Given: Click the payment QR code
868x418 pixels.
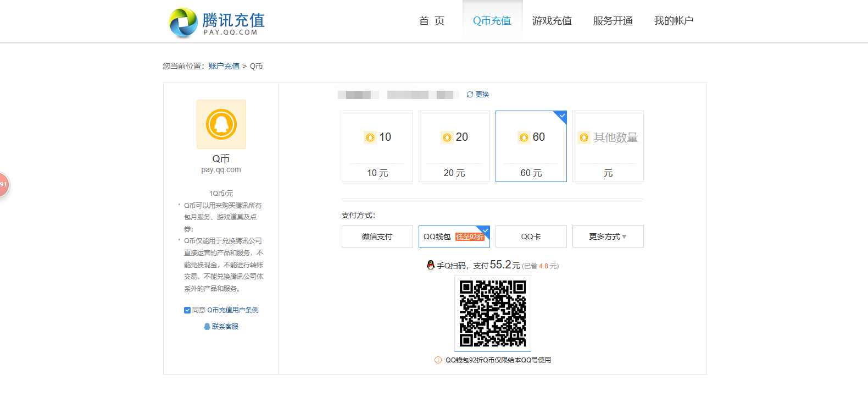Looking at the screenshot, I should pyautogui.click(x=493, y=313).
